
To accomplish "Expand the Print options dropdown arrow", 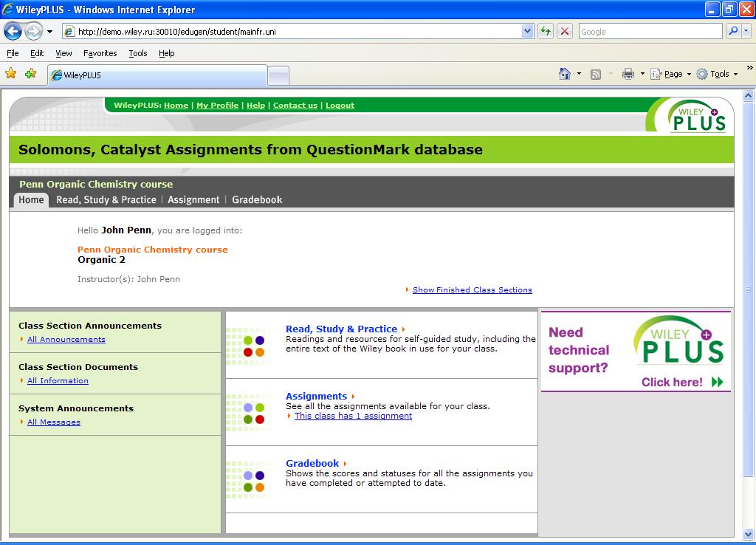I will (642, 74).
